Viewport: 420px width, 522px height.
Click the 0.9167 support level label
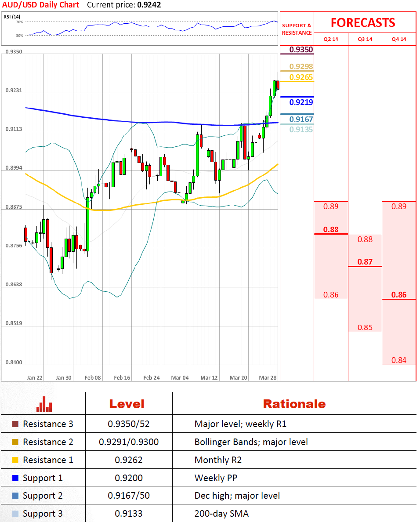pyautogui.click(x=302, y=120)
